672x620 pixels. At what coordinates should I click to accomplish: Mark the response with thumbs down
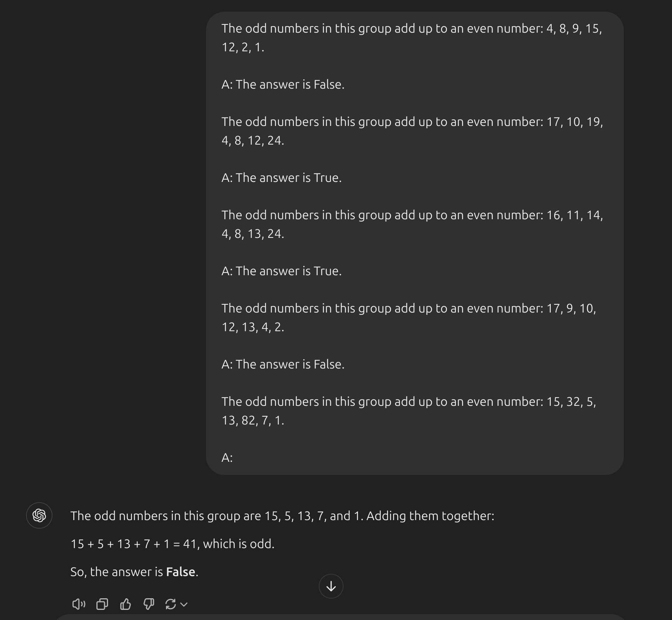[149, 604]
